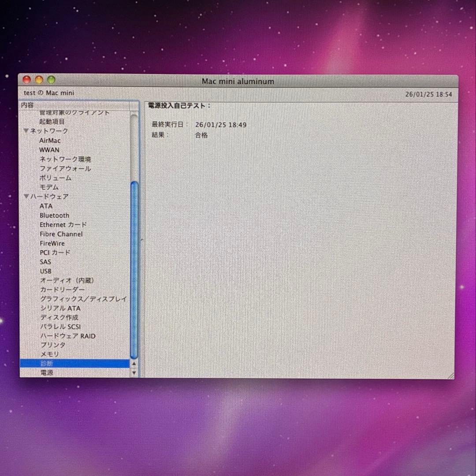Collapse the ネットワーク category
The height and width of the screenshot is (476, 476).
(26, 131)
